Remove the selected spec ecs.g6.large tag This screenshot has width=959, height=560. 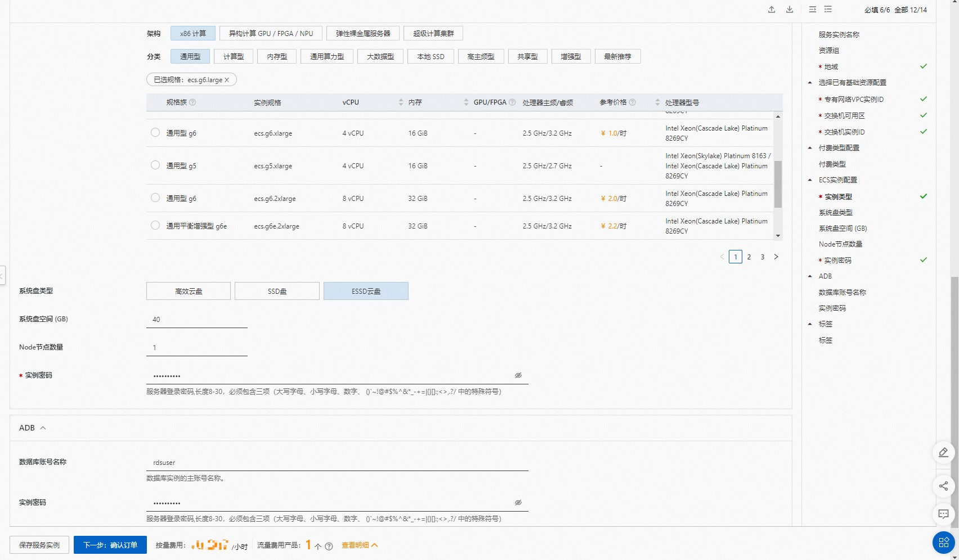227,80
